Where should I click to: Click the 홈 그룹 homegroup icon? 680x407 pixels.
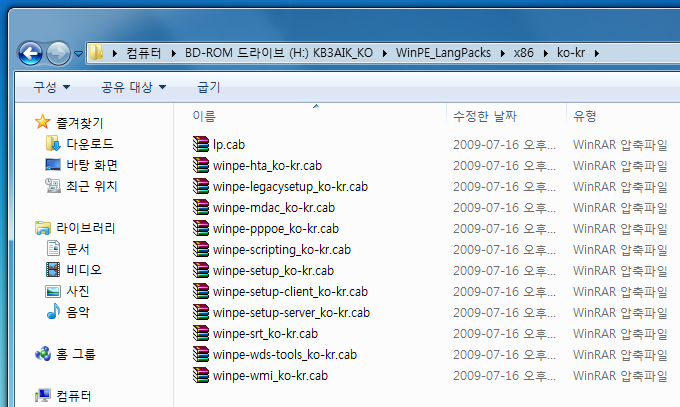[x=42, y=354]
